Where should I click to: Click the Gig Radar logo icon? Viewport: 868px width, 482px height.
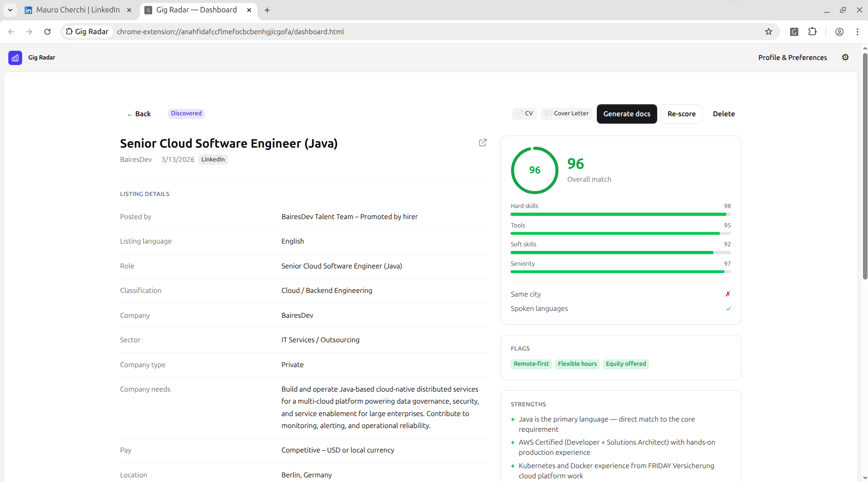(15, 58)
